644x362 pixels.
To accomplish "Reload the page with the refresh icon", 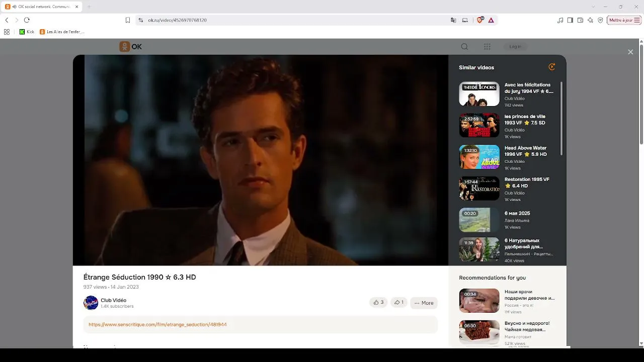I will 27,20.
